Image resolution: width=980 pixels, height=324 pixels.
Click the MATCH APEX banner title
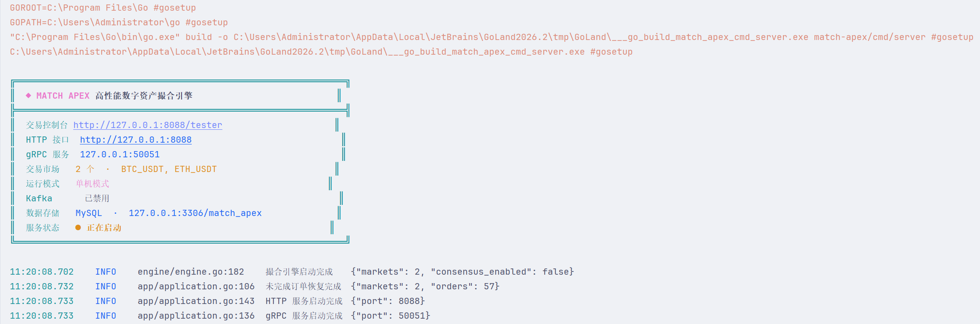pyautogui.click(x=63, y=96)
